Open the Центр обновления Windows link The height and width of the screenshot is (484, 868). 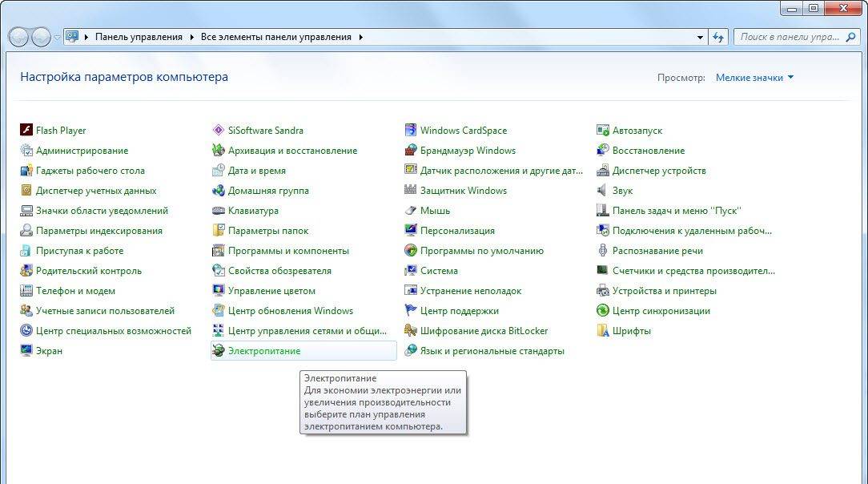coord(290,311)
